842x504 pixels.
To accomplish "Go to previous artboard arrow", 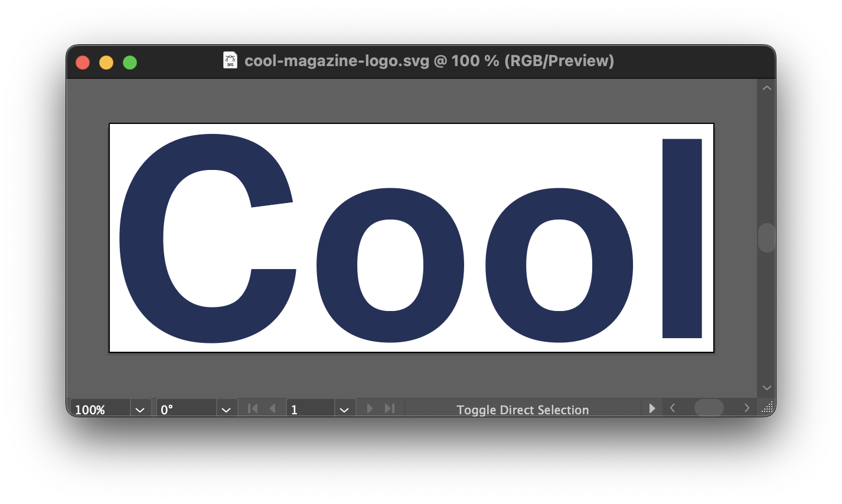I will coord(272,408).
